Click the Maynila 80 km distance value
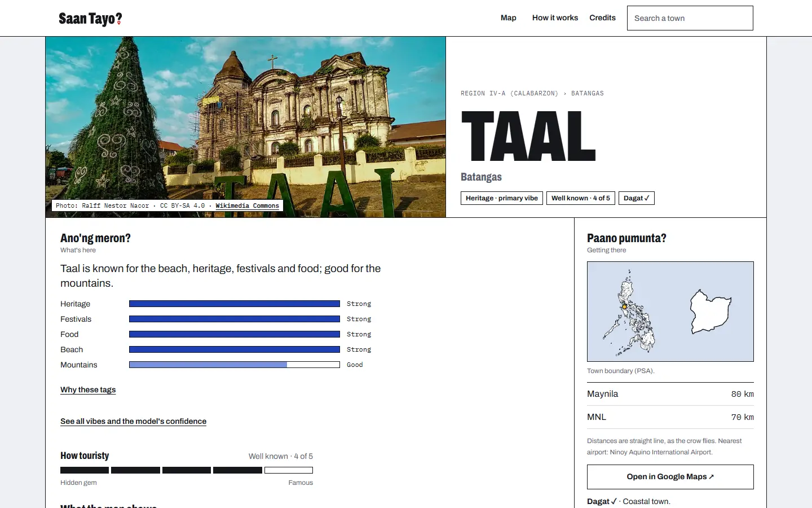The width and height of the screenshot is (812, 508). click(742, 394)
